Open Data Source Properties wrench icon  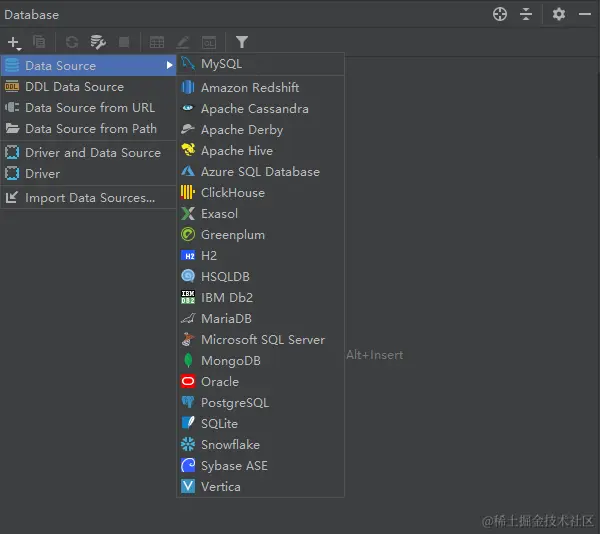[98, 42]
